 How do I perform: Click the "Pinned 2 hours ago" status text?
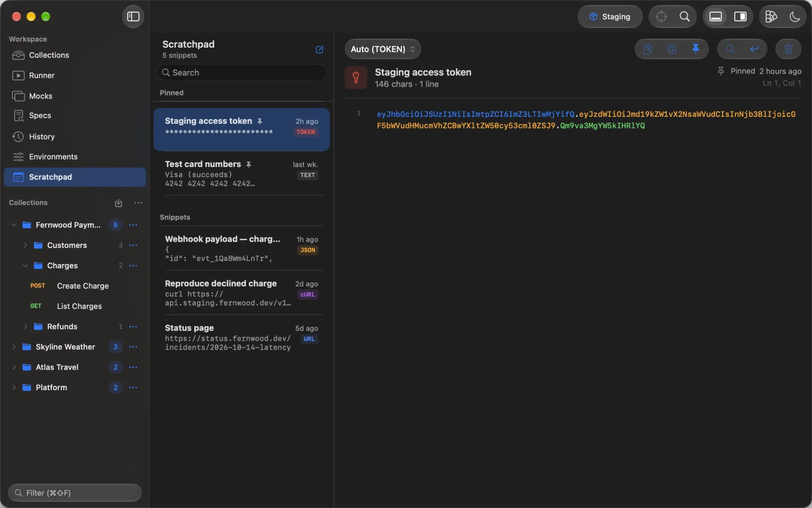(x=766, y=71)
